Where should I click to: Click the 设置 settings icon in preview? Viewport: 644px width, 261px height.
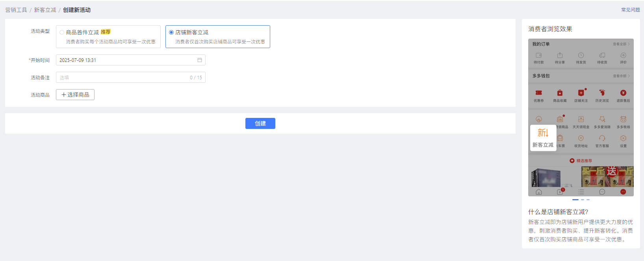623,140
